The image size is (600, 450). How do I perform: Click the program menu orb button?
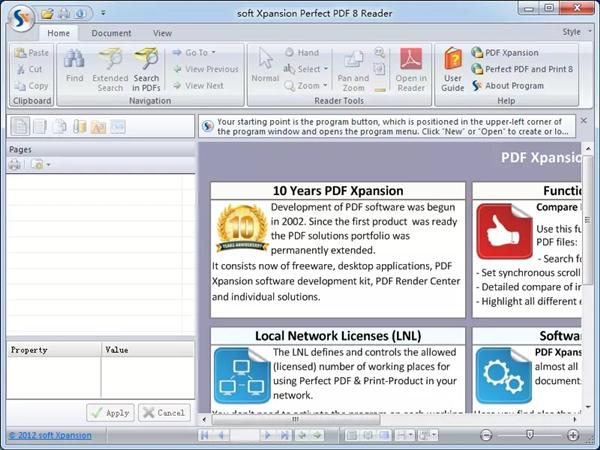point(21,18)
